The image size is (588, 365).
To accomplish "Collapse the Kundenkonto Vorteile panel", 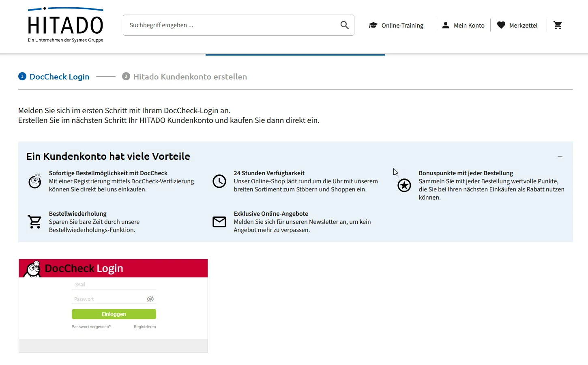I will pyautogui.click(x=560, y=156).
